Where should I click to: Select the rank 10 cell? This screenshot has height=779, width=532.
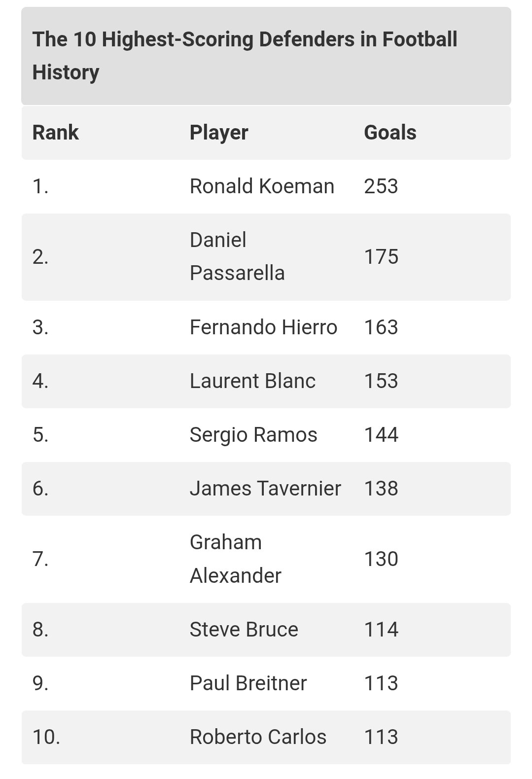point(46,737)
